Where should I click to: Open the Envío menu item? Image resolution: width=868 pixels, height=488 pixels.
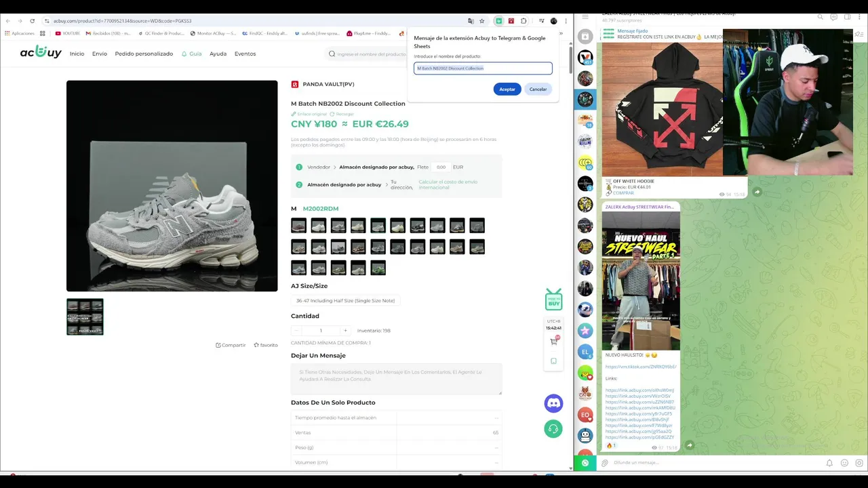100,54
